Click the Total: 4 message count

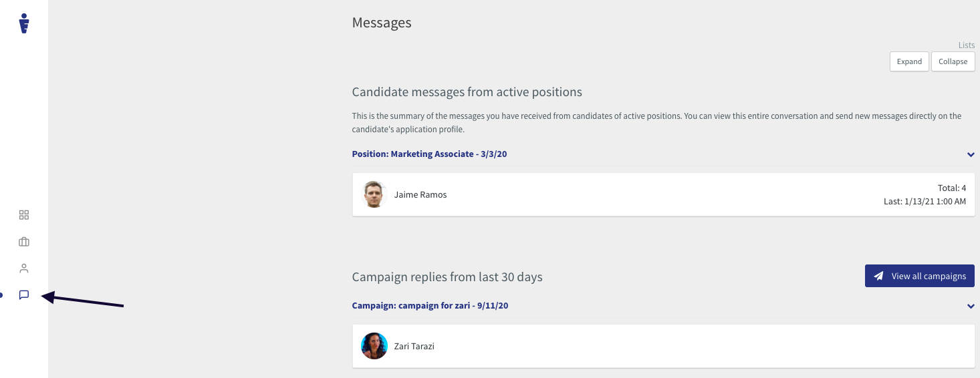(x=952, y=188)
